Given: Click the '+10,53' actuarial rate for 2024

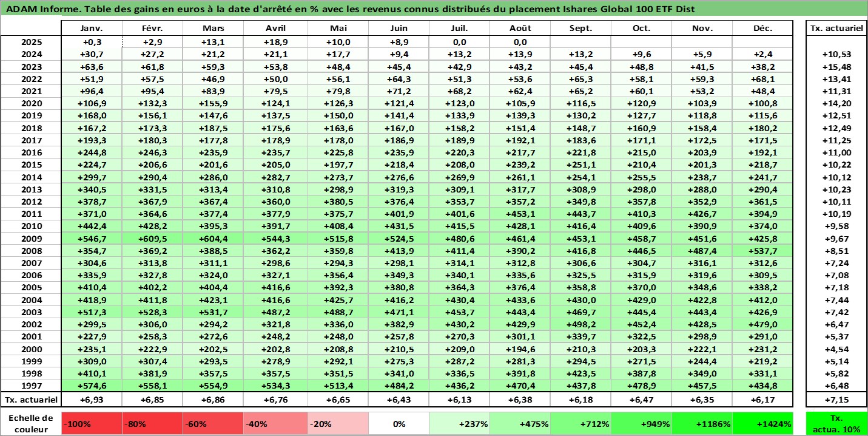Looking at the screenshot, I should coord(836,54).
